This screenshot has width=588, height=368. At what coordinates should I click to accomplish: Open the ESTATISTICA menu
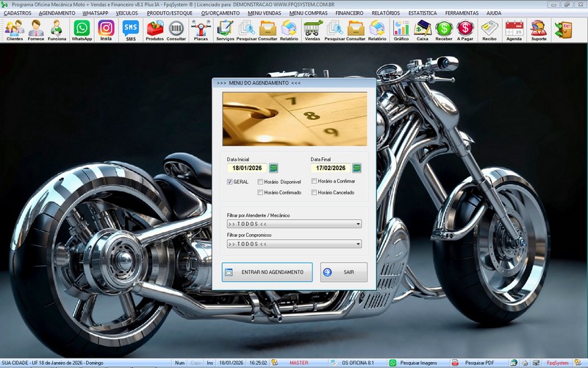tap(422, 13)
